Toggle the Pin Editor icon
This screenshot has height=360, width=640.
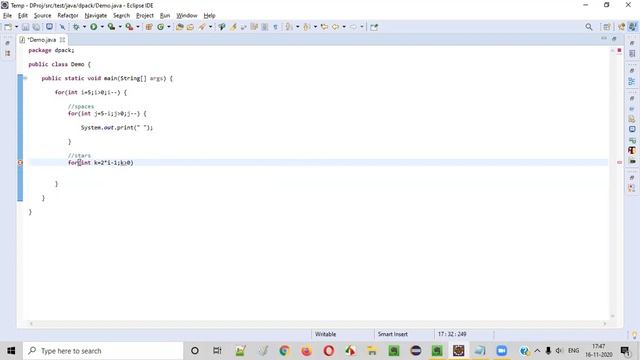[374, 27]
